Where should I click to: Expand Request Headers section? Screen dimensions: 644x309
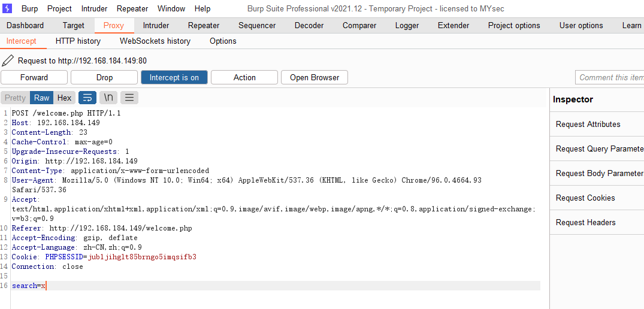[x=597, y=223]
